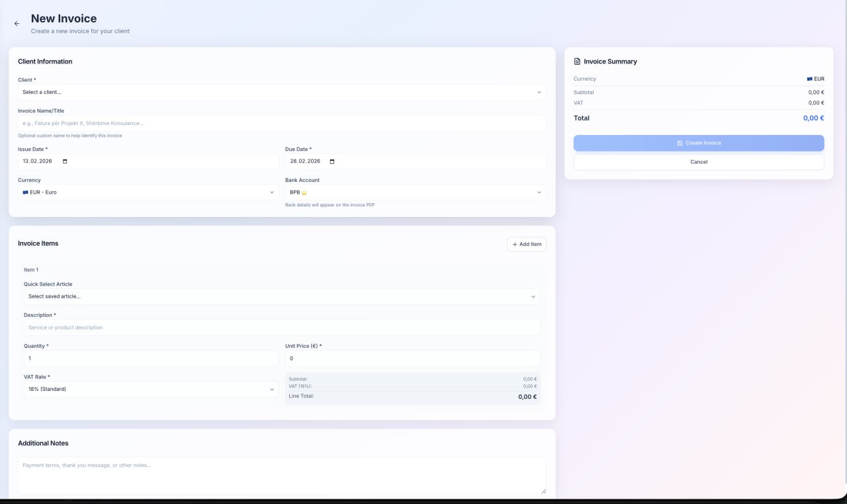847x504 pixels.
Task: Click the back arrow to leave New Invoice
Action: pos(17,23)
